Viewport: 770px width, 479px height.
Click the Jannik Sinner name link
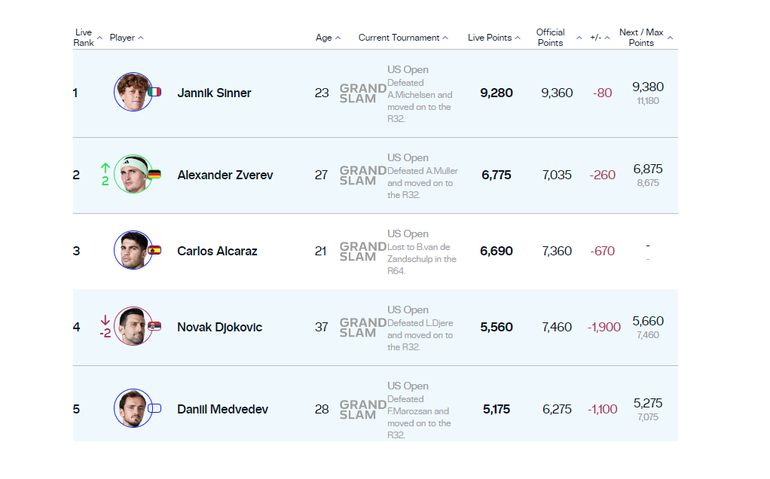coord(214,93)
